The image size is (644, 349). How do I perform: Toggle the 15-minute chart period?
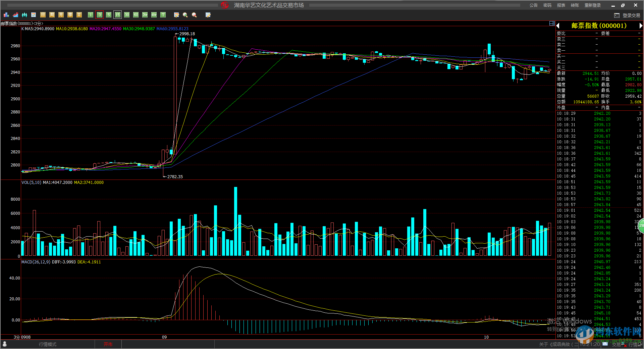[x=117, y=15]
